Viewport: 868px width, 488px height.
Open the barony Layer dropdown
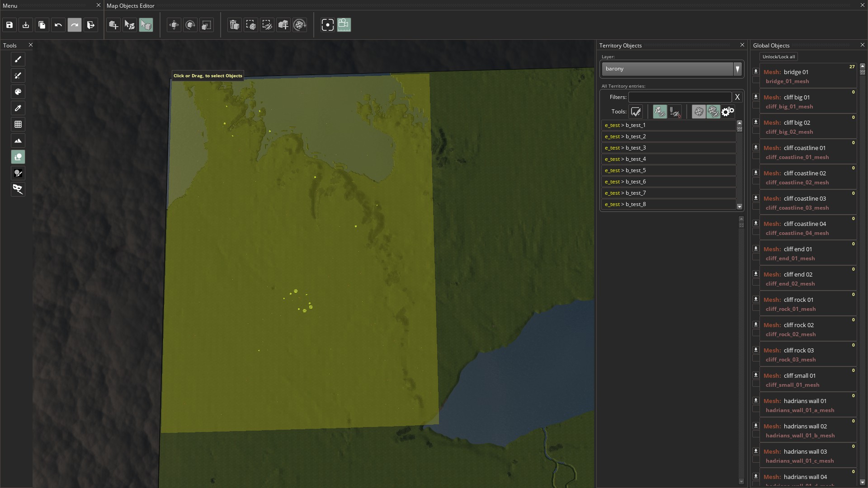point(737,69)
